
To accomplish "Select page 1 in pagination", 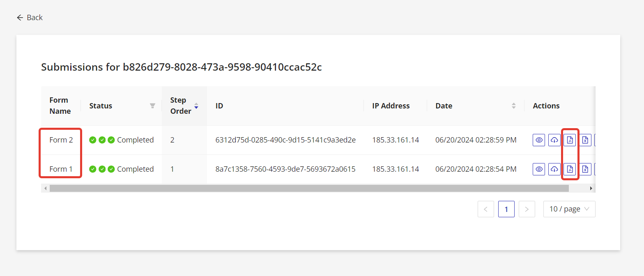I will click(506, 209).
